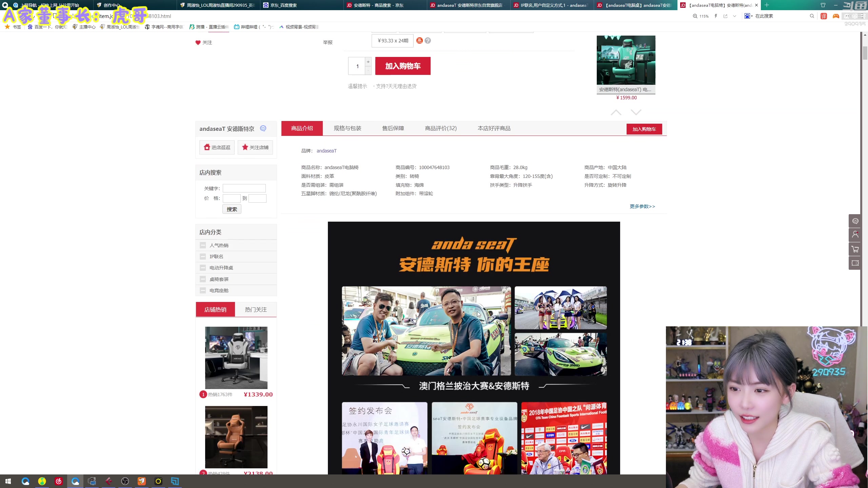Click the 关注店铺 button
This screenshot has height=488, width=868.
coord(255,147)
